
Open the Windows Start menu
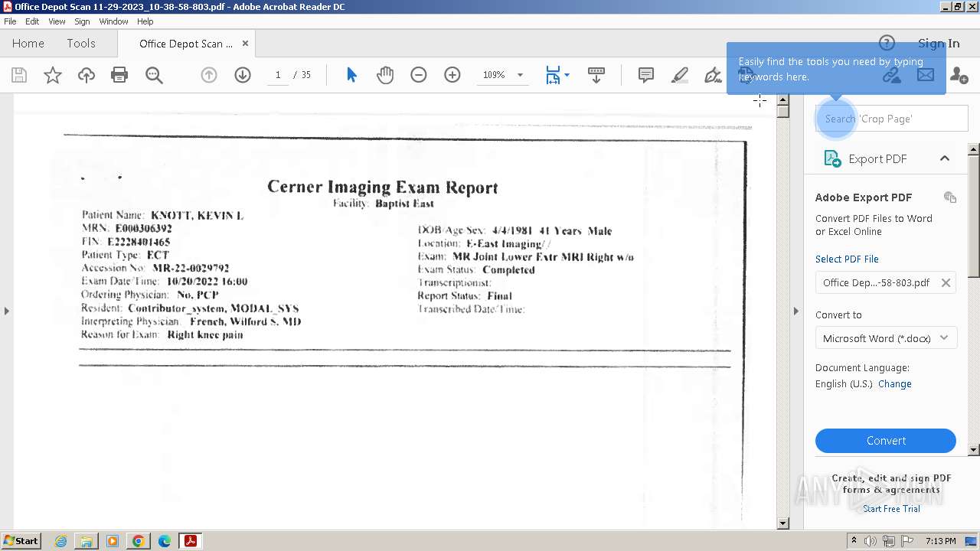click(x=21, y=541)
